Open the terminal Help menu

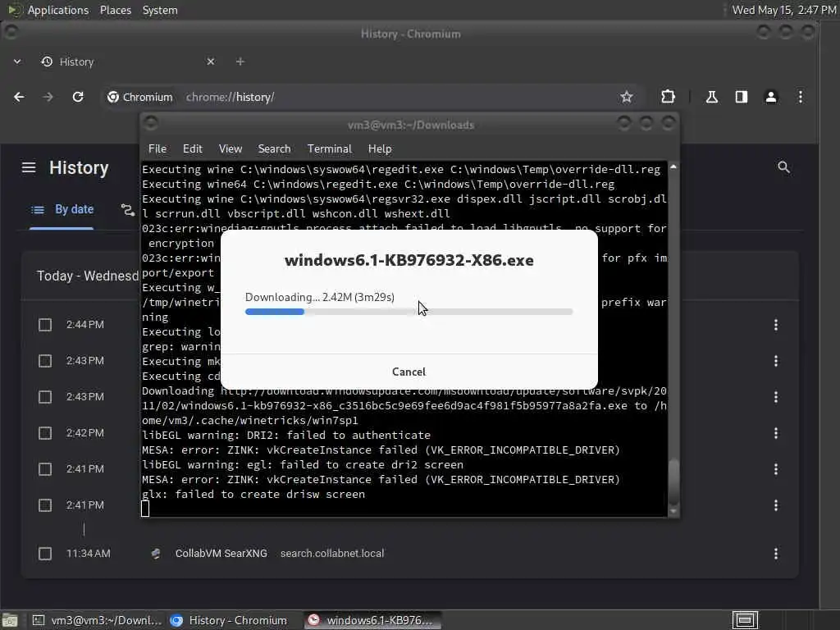pyautogui.click(x=380, y=149)
